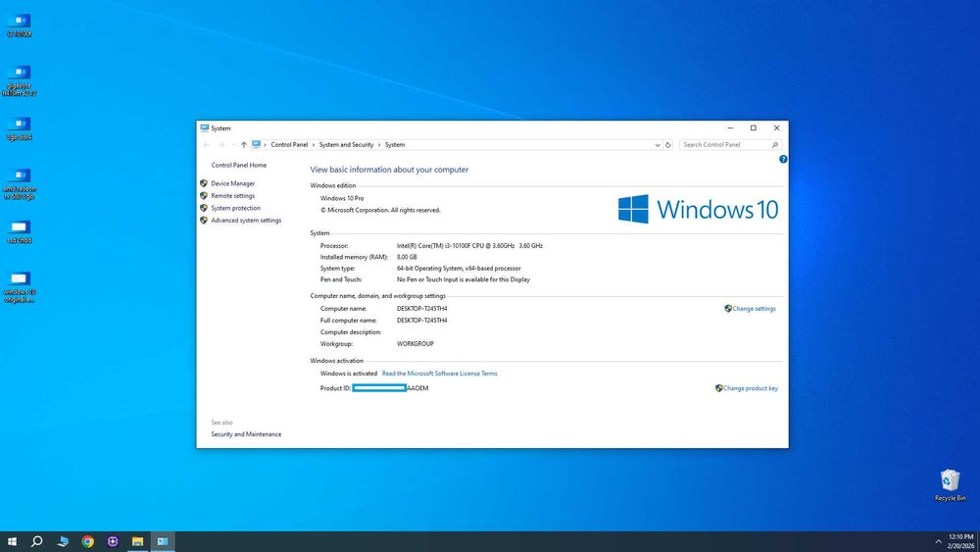
Task: Go to Control Panel Home
Action: pos(239,165)
